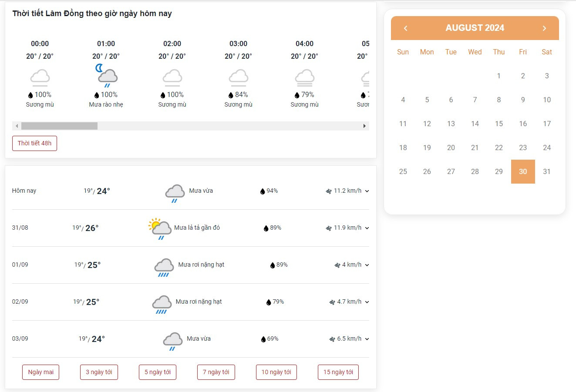576x392 pixels.
Task: Click the fog cloud icon at 03:00
Action: click(239, 78)
